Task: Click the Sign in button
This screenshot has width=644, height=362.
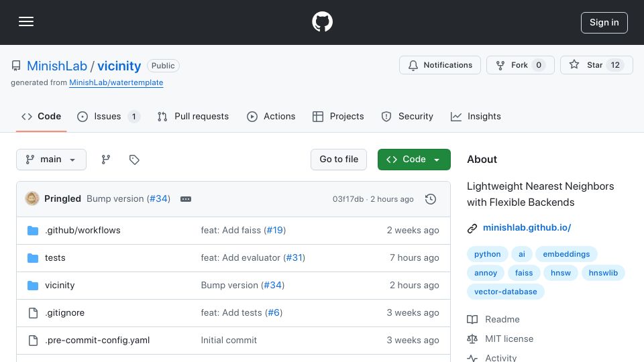Action: (604, 23)
